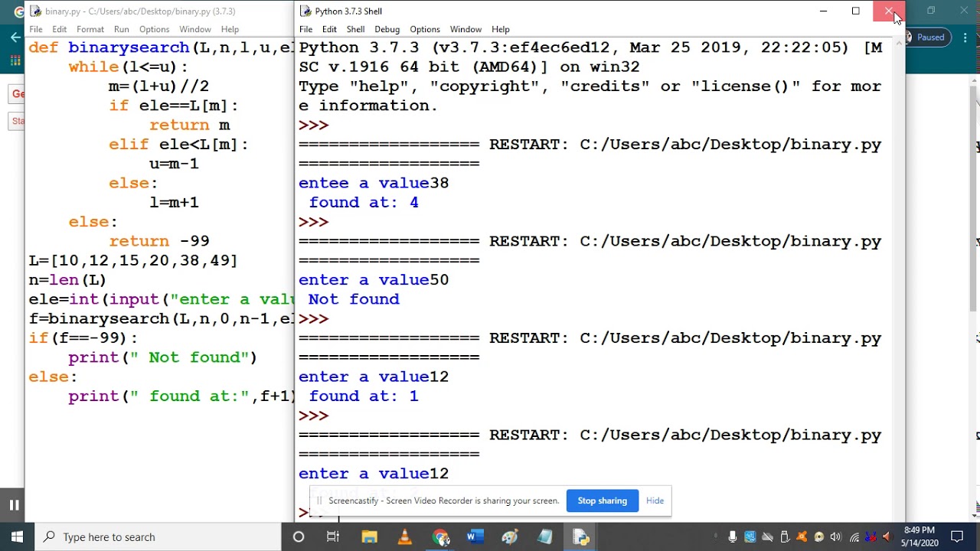The image size is (980, 551).
Task: Open Help menu in Python Shell window
Action: pos(500,29)
